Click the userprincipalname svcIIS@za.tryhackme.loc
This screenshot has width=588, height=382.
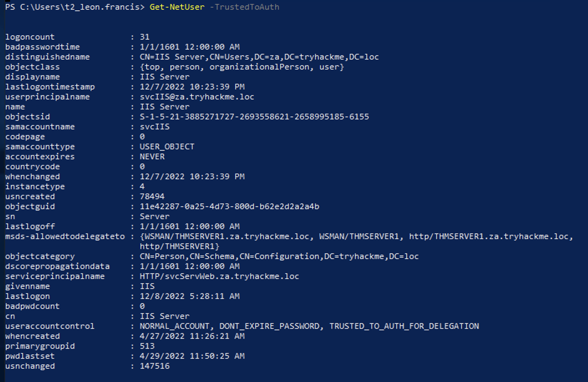[x=197, y=97]
